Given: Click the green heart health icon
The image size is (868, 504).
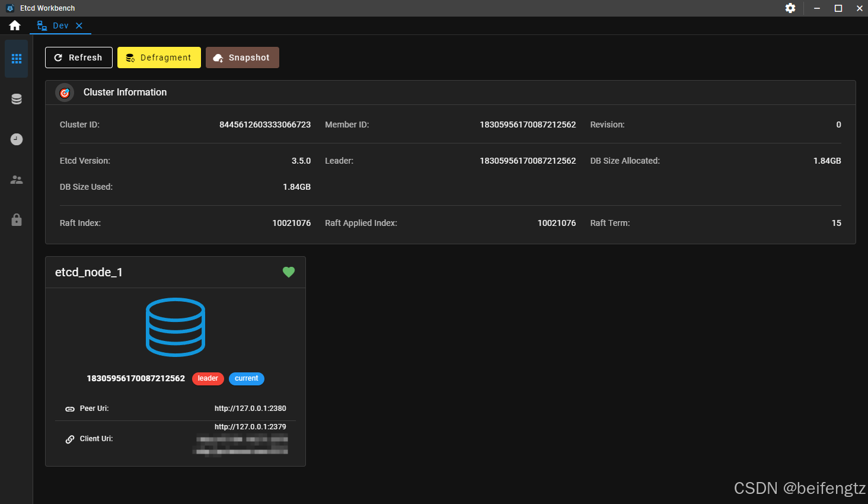Looking at the screenshot, I should tap(289, 272).
